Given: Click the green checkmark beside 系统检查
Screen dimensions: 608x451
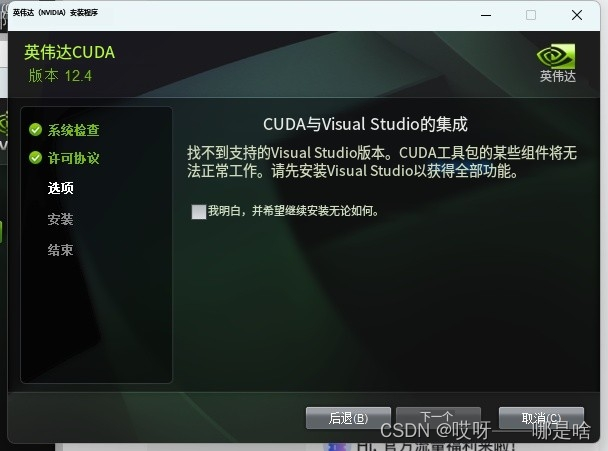Looking at the screenshot, I should coord(35,130).
